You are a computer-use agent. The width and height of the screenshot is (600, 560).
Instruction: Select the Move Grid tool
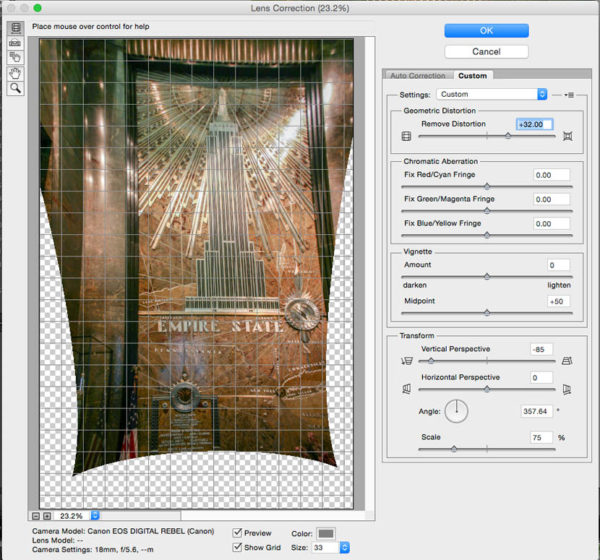16,58
